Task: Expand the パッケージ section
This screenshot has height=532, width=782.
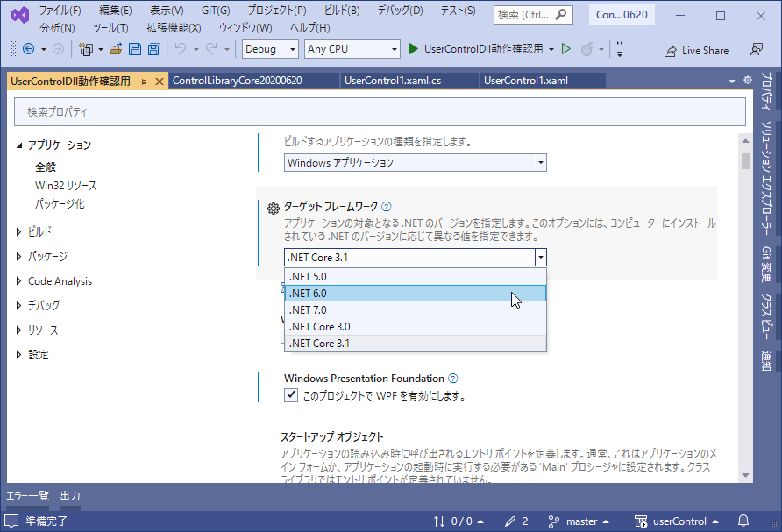Action: point(18,256)
